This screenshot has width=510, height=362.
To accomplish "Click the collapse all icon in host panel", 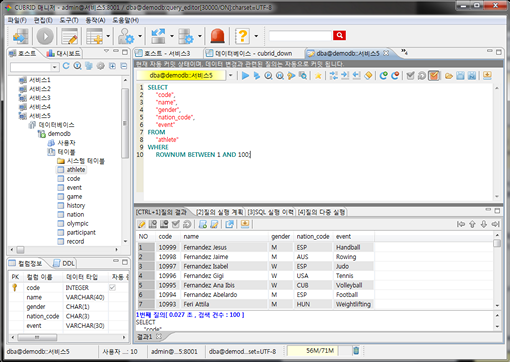I will 124,66.
